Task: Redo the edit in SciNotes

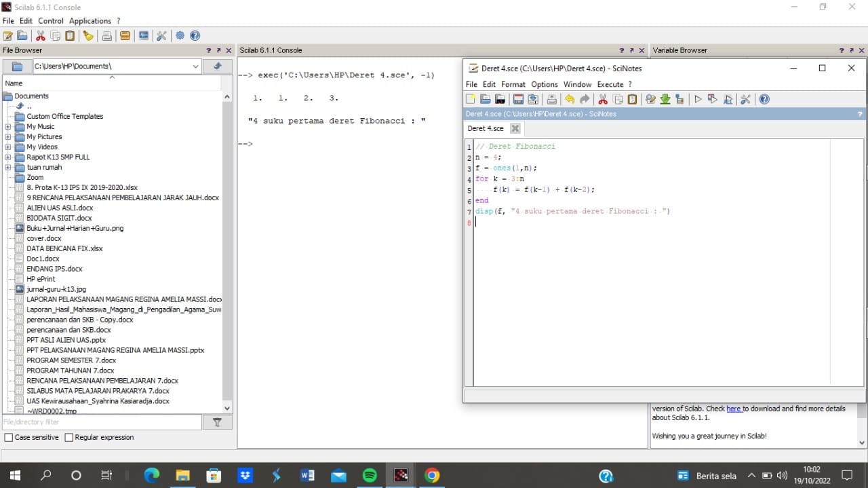Action: point(585,99)
